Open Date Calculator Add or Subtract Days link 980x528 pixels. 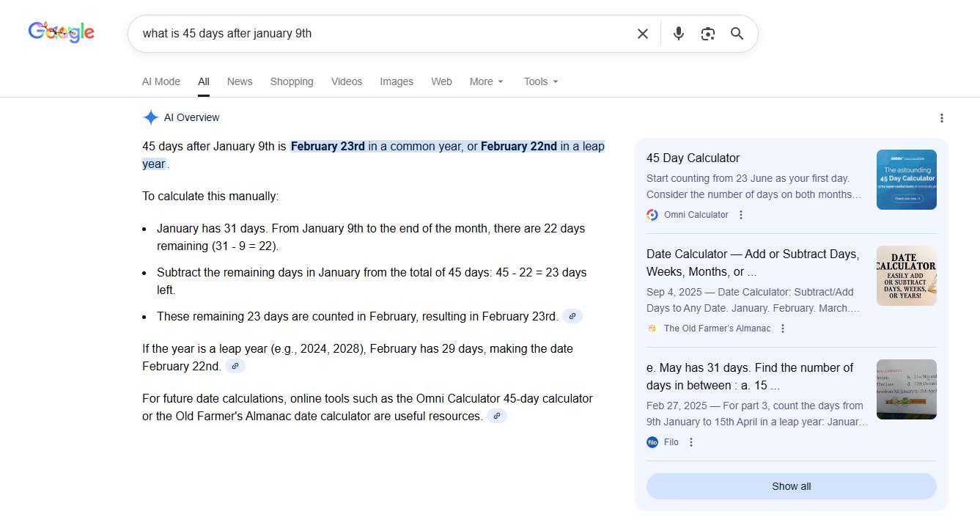pyautogui.click(x=753, y=263)
